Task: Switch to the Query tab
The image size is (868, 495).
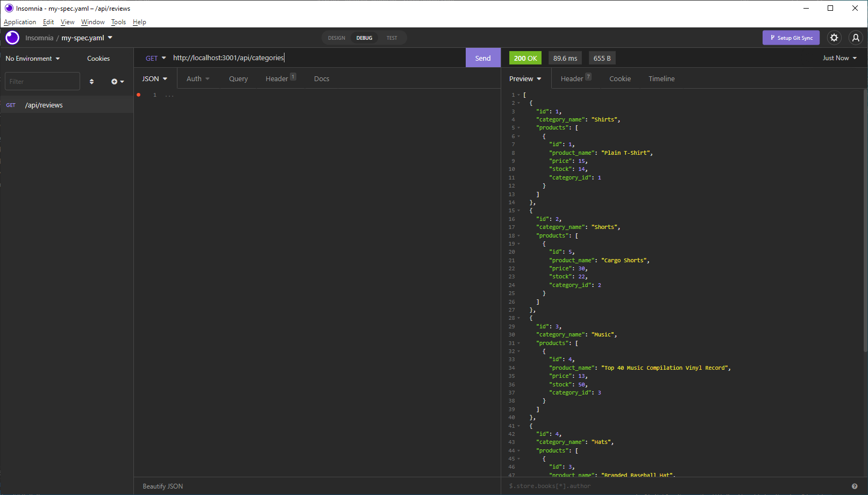Action: tap(238, 78)
